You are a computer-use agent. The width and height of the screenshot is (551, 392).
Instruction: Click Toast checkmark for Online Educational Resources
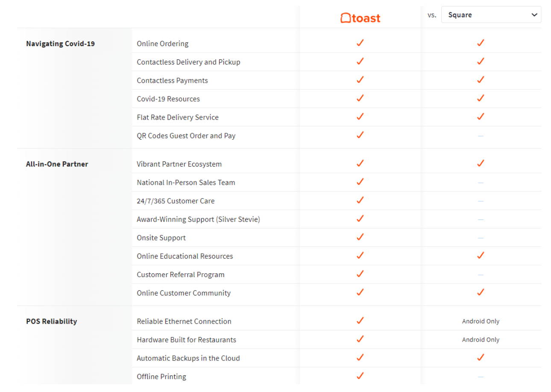360,255
